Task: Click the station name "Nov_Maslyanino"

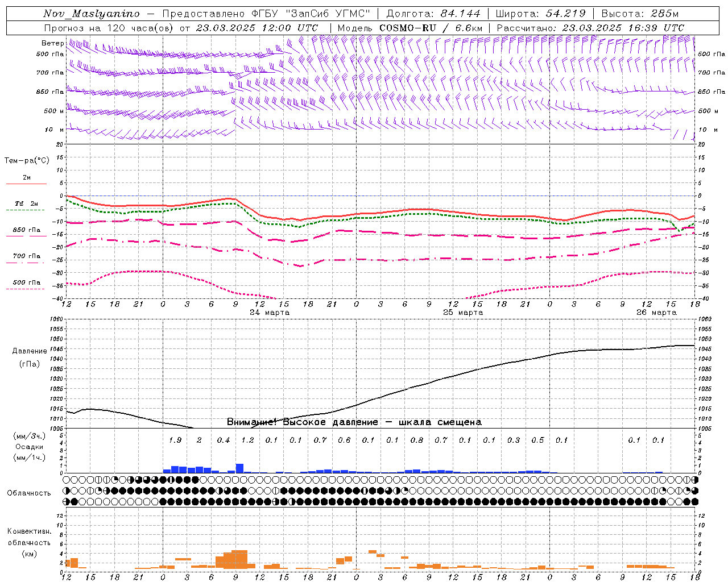Action: pyautogui.click(x=92, y=14)
